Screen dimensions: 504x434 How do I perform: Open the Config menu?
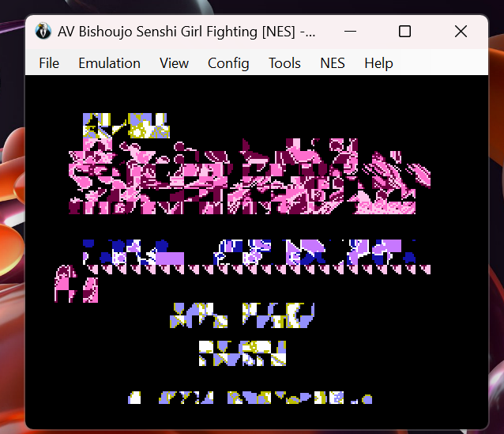click(x=228, y=63)
